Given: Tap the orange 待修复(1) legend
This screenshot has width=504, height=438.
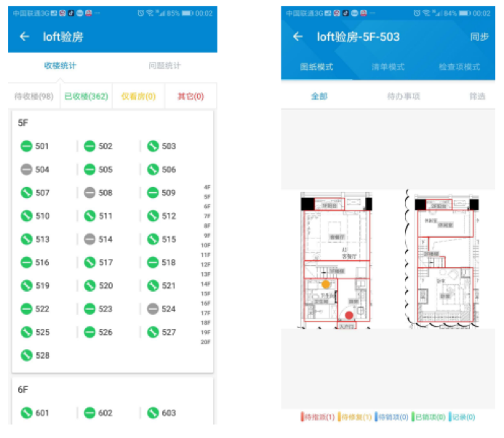Looking at the screenshot, I should point(355,417).
